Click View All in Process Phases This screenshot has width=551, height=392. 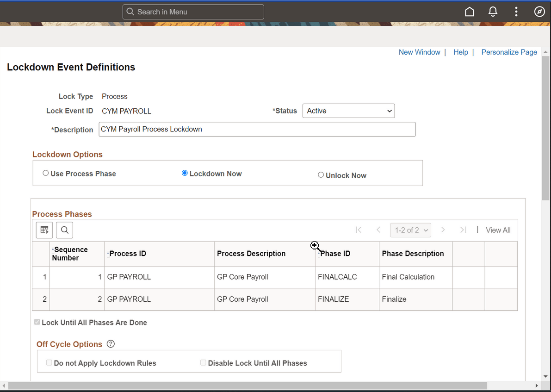pyautogui.click(x=498, y=230)
